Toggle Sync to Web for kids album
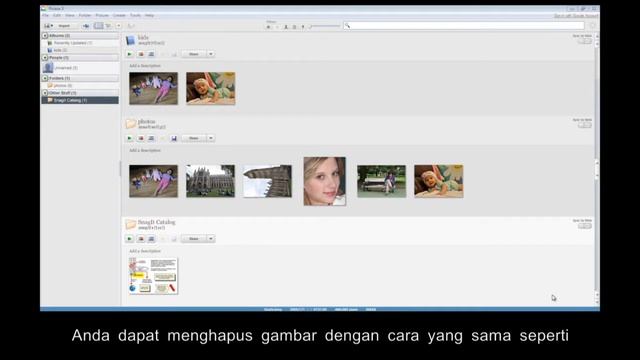 point(584,41)
